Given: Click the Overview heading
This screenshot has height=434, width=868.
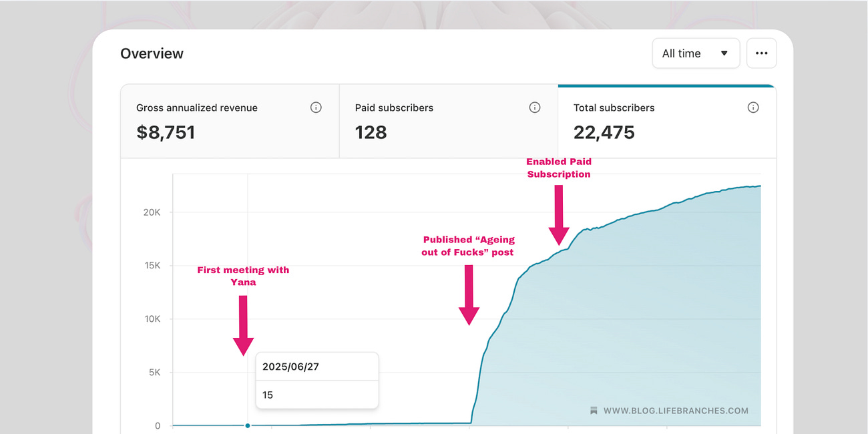Looking at the screenshot, I should pyautogui.click(x=152, y=53).
